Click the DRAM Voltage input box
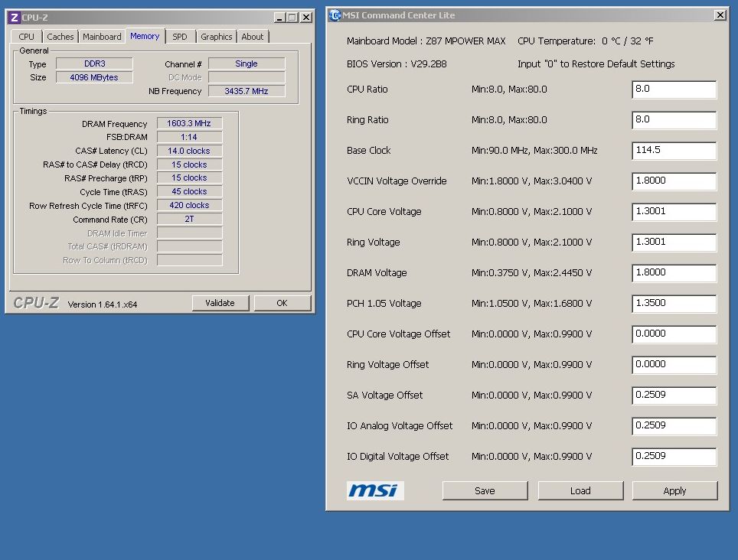738x560 pixels. pyautogui.click(x=674, y=273)
